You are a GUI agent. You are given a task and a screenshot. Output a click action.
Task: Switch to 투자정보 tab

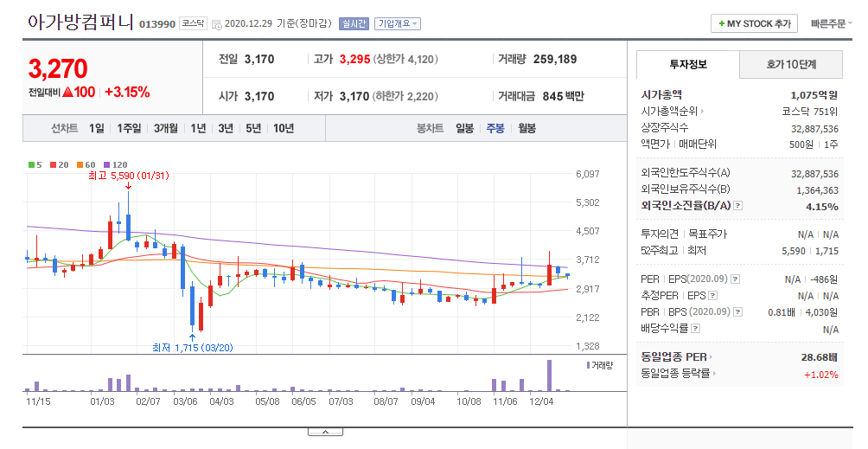pos(688,64)
